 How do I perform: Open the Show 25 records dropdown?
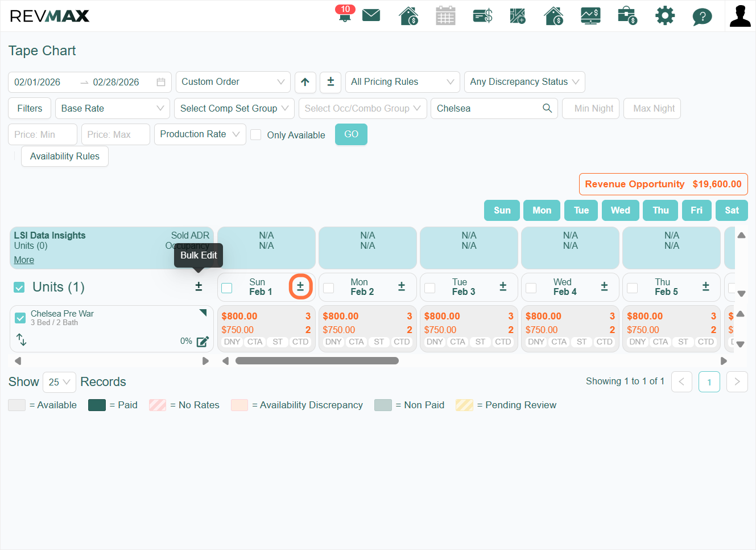click(59, 382)
